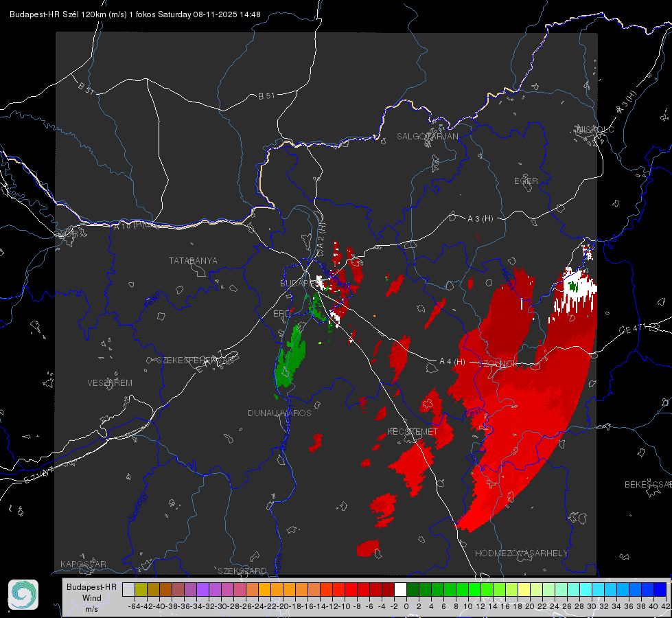Viewport: 672px width, 618px height.
Task: Click the EGER city label
Action: pyautogui.click(x=526, y=181)
